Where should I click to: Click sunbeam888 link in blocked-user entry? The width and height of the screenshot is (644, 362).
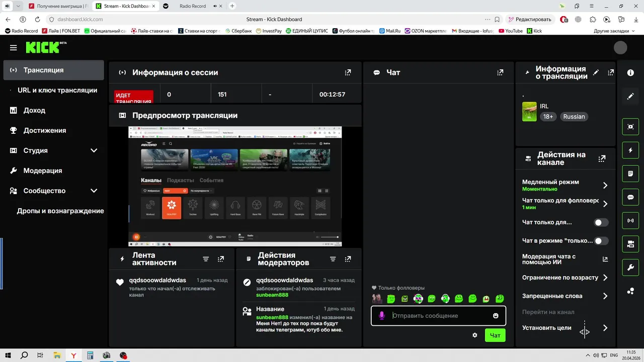(x=272, y=295)
